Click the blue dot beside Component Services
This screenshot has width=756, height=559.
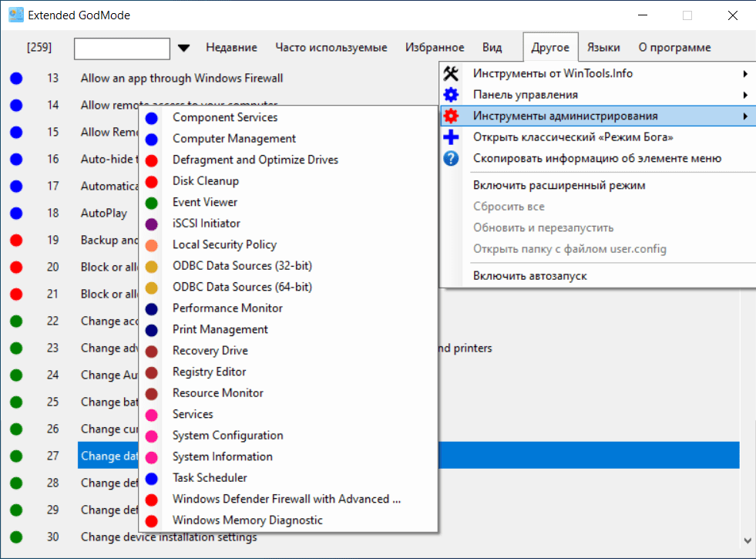click(151, 118)
